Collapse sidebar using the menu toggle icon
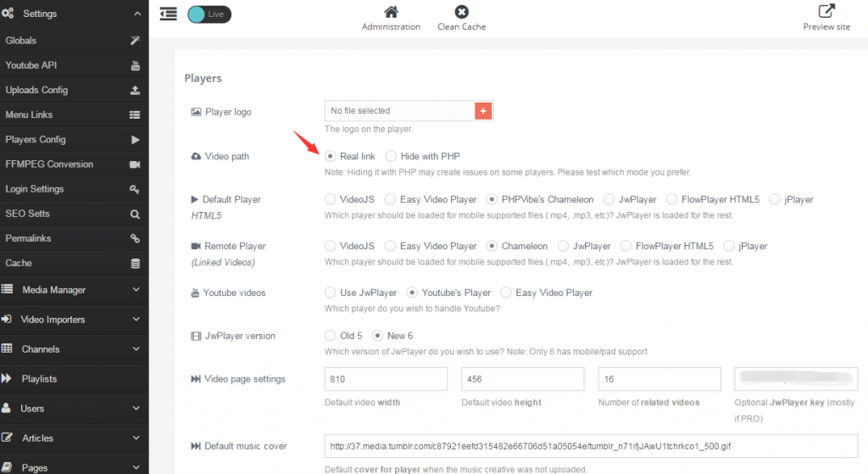 coord(168,14)
